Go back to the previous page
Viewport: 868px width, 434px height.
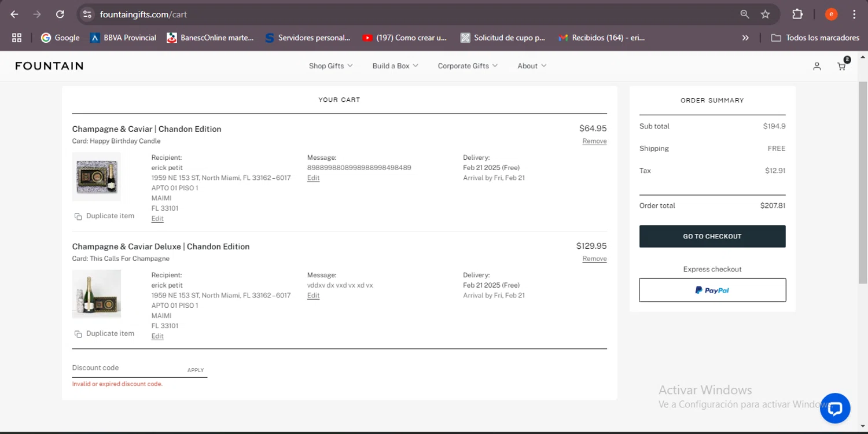click(x=14, y=14)
